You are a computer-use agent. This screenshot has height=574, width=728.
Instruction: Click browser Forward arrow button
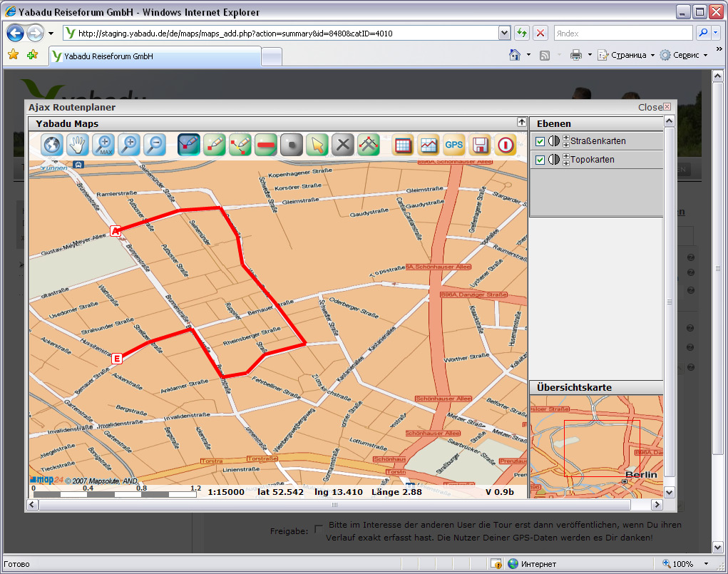click(36, 33)
